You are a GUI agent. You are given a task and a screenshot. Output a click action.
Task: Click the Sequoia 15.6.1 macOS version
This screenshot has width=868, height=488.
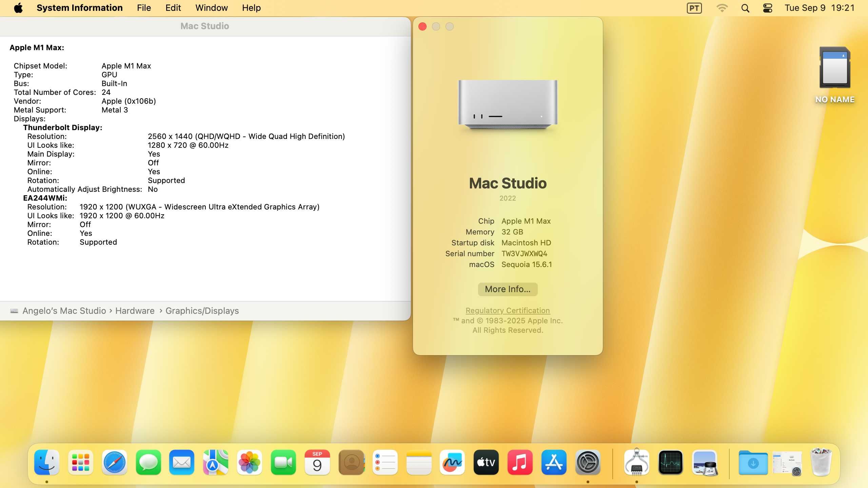(x=527, y=264)
